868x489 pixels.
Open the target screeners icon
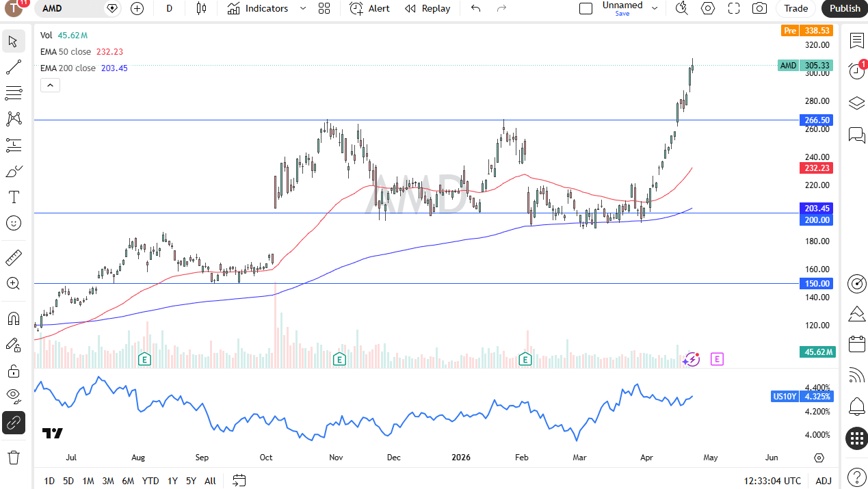(x=856, y=283)
